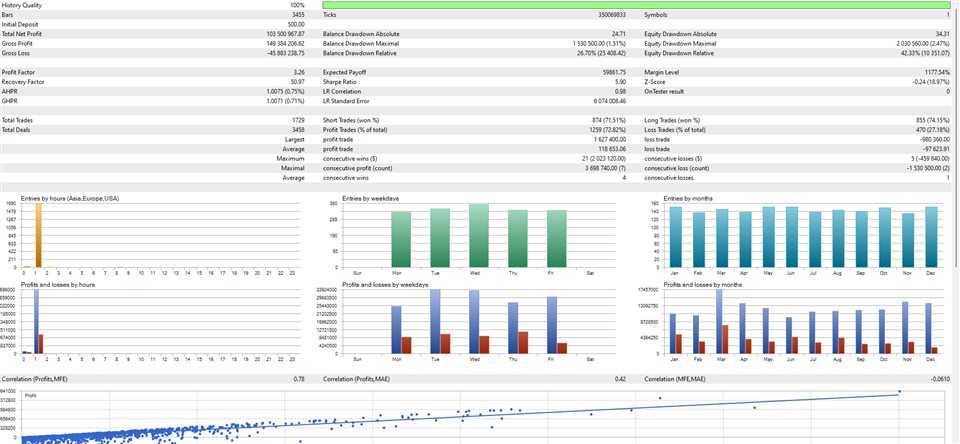The width and height of the screenshot is (960, 444).
Task: Click the top-right outlier point in scatter plot
Action: [x=899, y=392]
